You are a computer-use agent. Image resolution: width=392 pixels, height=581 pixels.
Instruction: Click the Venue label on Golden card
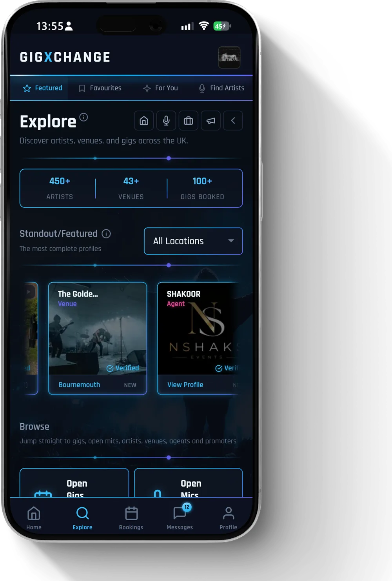coord(67,304)
